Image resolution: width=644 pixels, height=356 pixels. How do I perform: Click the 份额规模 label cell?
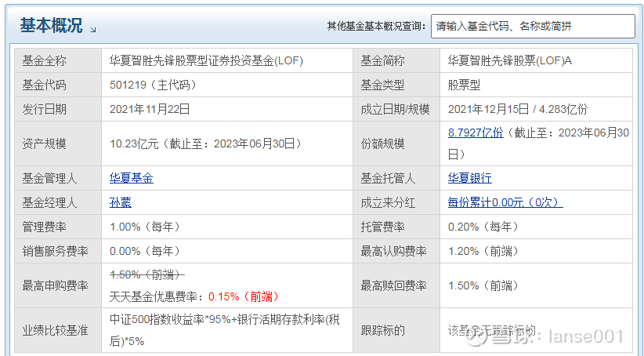(x=396, y=143)
